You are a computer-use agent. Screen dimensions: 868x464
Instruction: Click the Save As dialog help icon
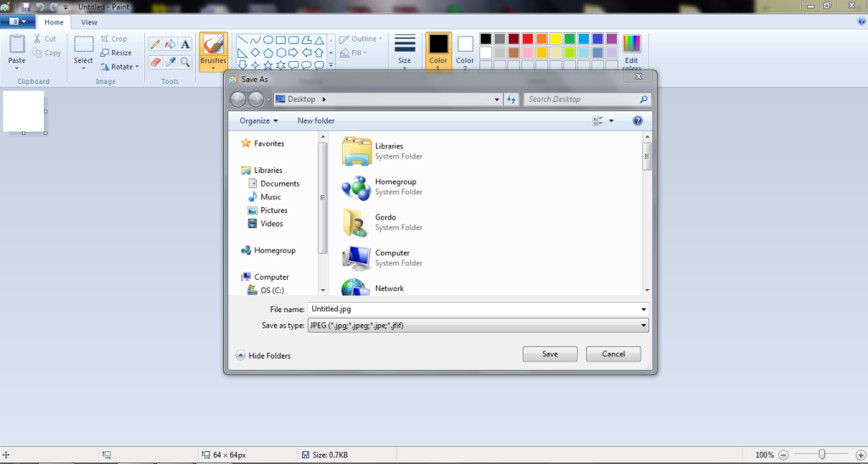(638, 121)
